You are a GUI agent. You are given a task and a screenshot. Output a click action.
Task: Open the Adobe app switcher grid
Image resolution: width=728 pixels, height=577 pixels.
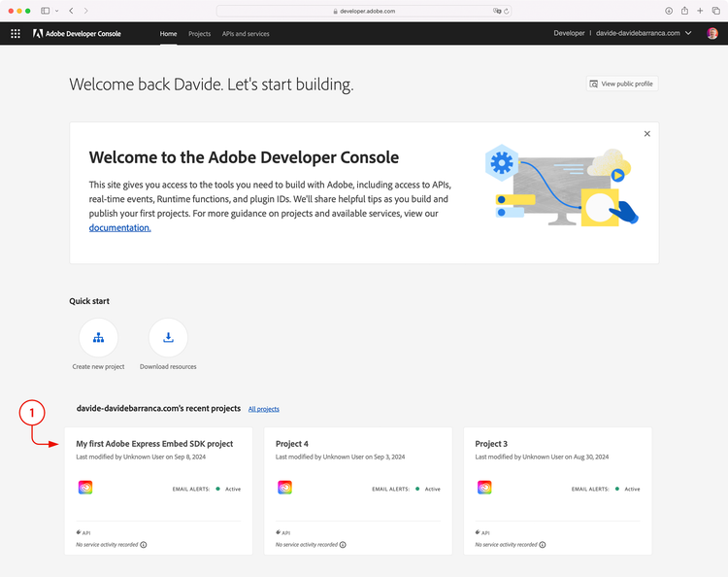click(16, 33)
